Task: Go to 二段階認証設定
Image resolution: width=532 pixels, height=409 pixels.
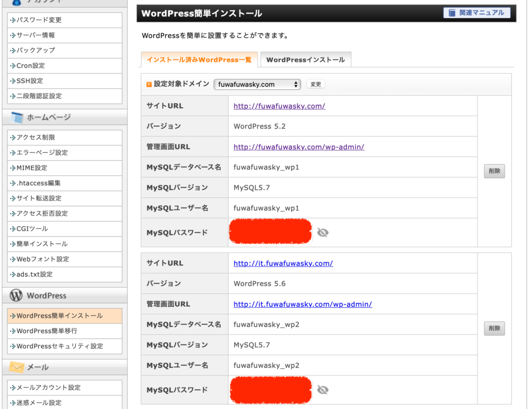Action: [x=64, y=96]
